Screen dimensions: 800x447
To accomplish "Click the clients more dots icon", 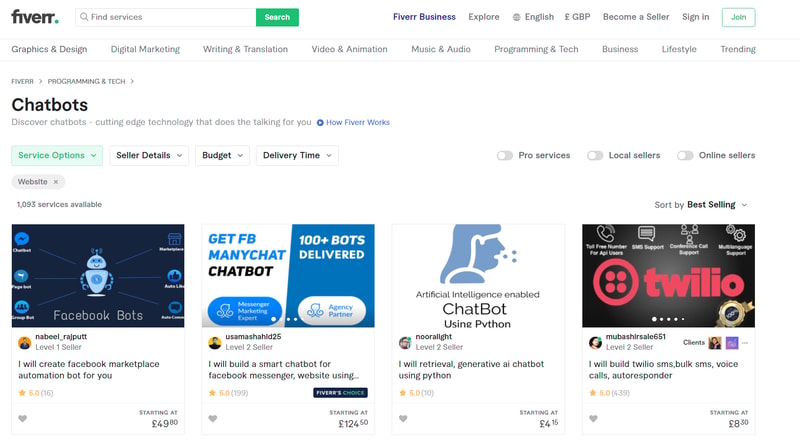I will tap(745, 343).
